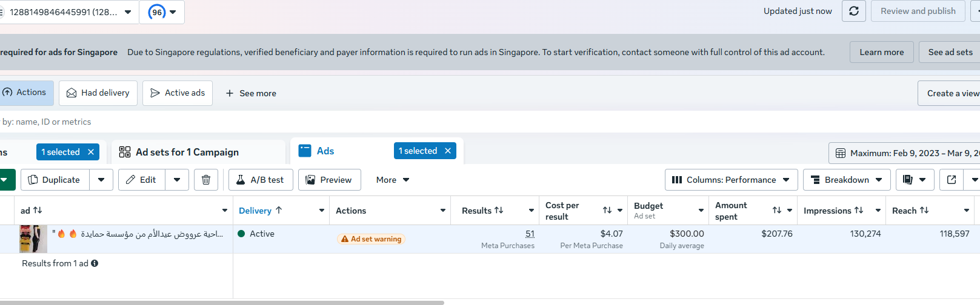Click the export share icon button
Viewport: 980px width, 305px height.
pos(952,180)
